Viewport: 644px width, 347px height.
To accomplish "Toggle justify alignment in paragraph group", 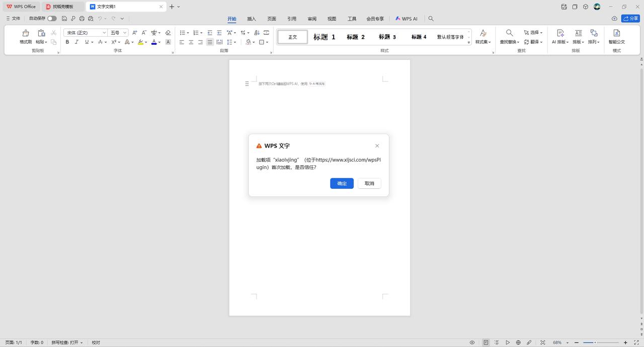I will 210,42.
